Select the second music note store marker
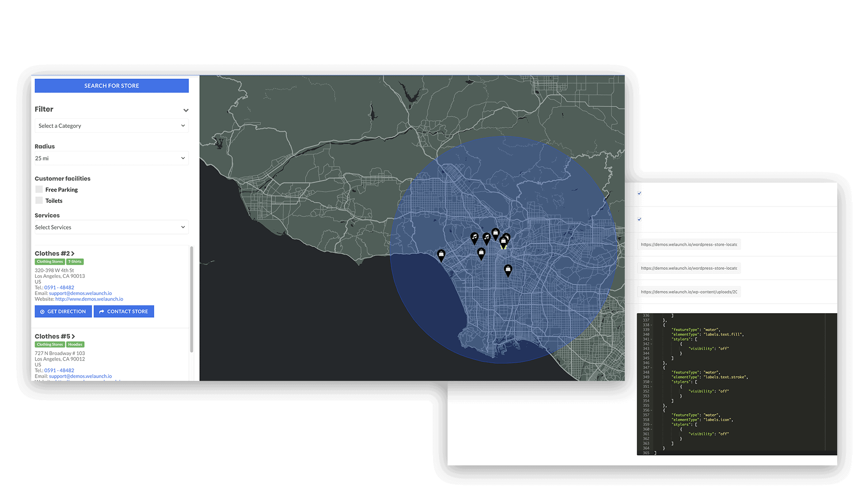The width and height of the screenshot is (868, 488). (486, 237)
